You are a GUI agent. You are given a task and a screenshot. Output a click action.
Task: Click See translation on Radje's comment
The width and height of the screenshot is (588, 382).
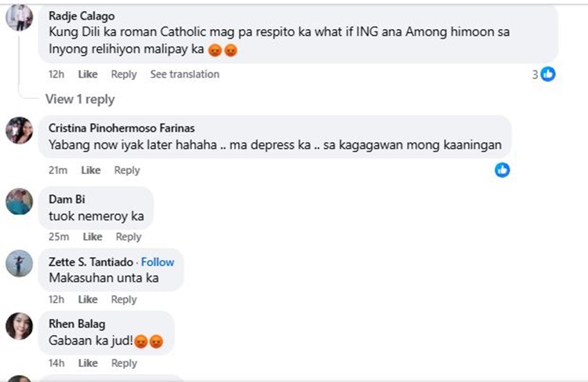click(x=185, y=75)
